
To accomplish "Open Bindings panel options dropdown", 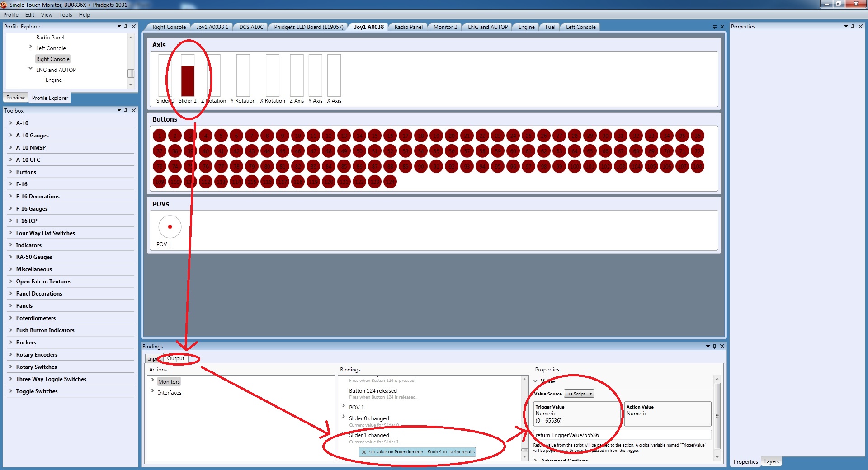I will click(708, 346).
